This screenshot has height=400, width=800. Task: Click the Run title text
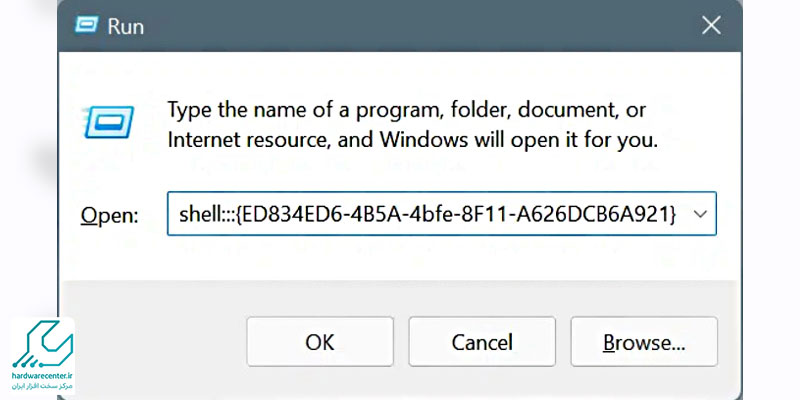pos(126,26)
